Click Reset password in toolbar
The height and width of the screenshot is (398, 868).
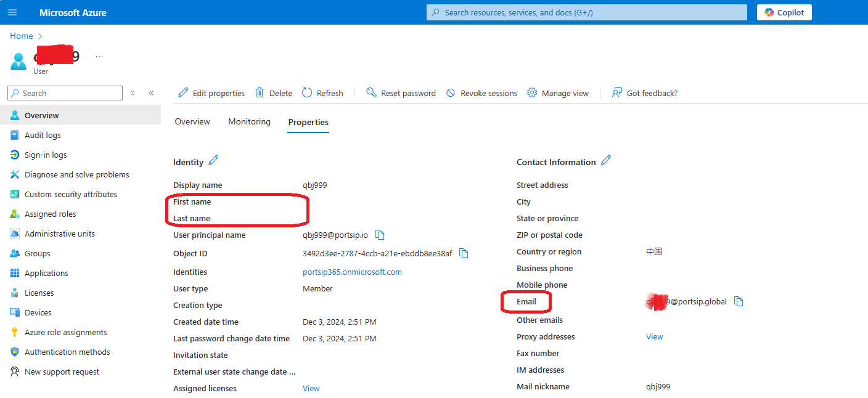(401, 93)
